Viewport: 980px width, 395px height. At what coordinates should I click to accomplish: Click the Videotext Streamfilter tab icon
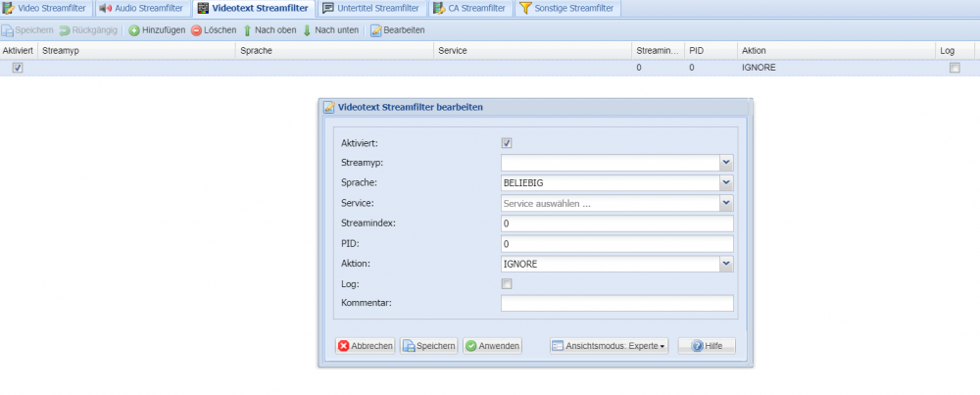click(x=203, y=9)
